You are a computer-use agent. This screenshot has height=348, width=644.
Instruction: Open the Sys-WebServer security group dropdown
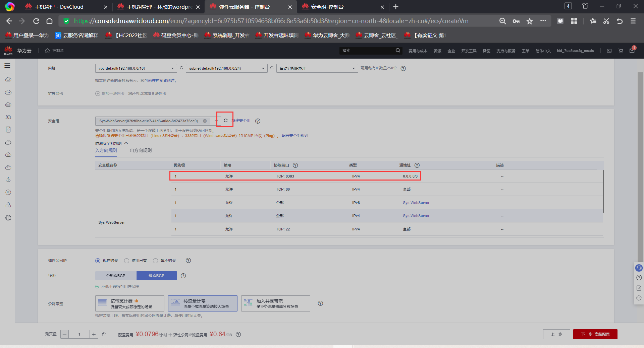(158, 121)
